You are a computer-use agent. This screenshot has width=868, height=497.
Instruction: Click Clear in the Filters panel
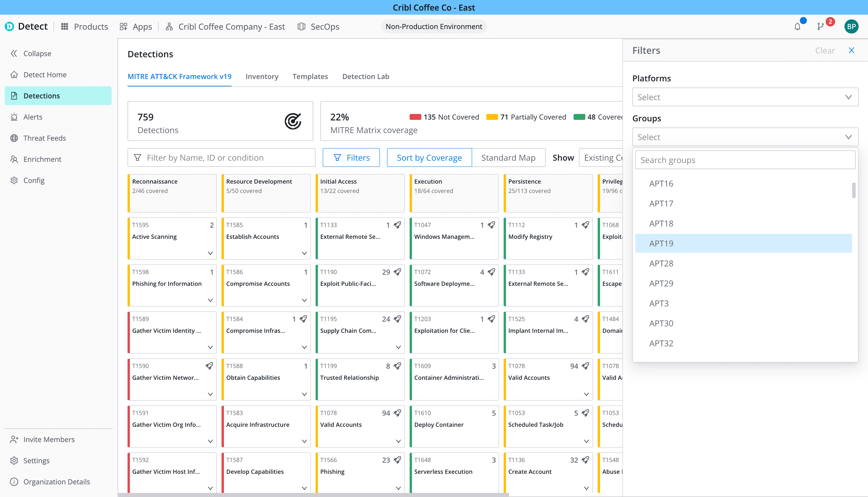[x=825, y=51]
